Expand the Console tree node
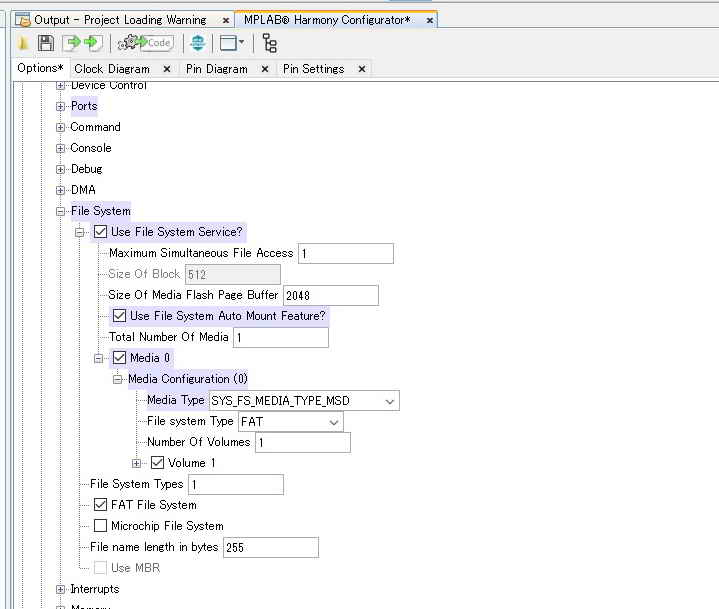Screen dimensions: 719x609 [x=60, y=148]
